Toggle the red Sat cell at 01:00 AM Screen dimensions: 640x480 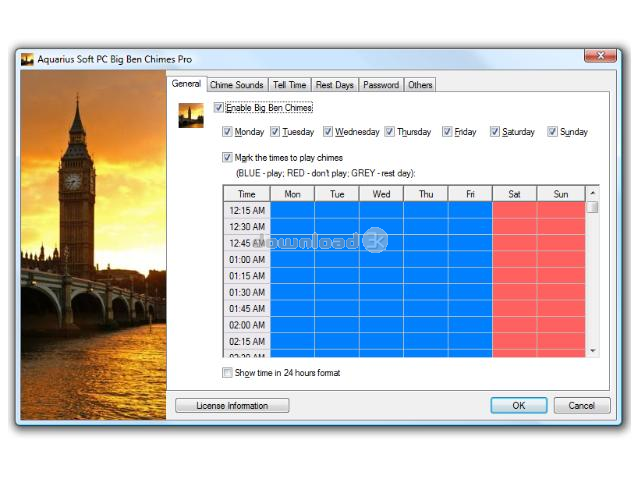[514, 259]
